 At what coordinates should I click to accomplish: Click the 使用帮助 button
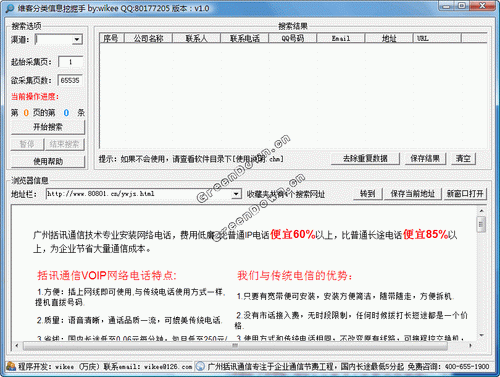coord(48,162)
